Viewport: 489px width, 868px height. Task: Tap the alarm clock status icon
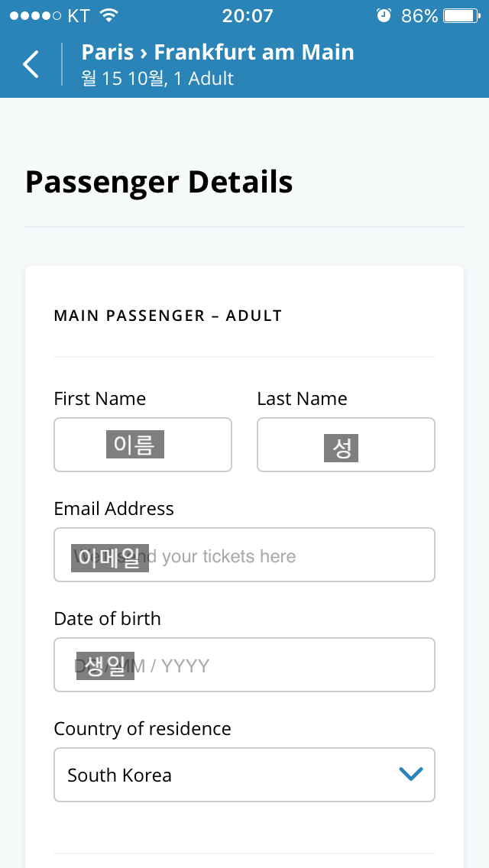(384, 15)
